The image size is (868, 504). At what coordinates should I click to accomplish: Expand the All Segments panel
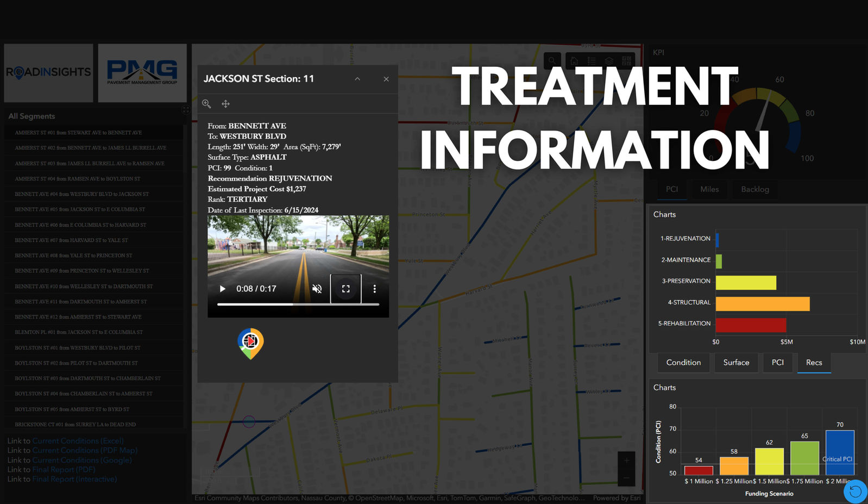186,110
